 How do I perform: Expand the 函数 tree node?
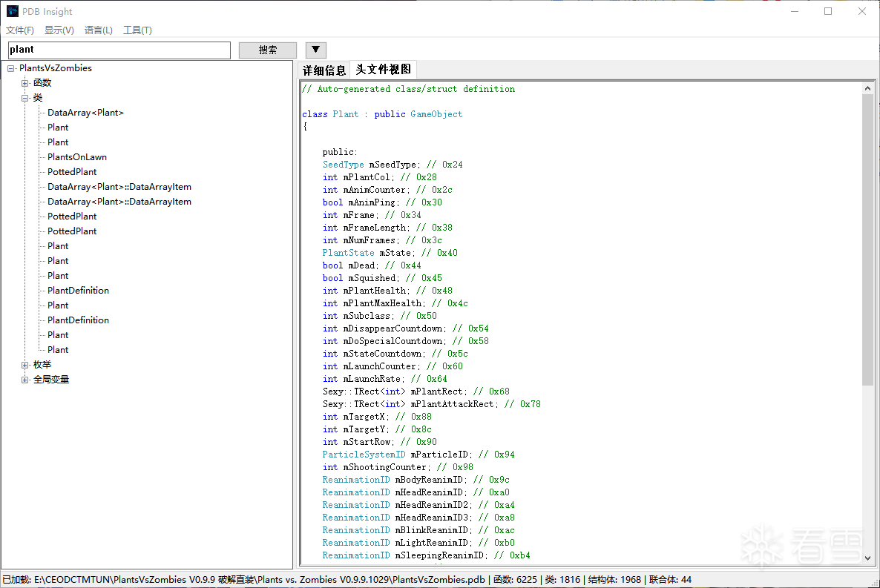(25, 83)
